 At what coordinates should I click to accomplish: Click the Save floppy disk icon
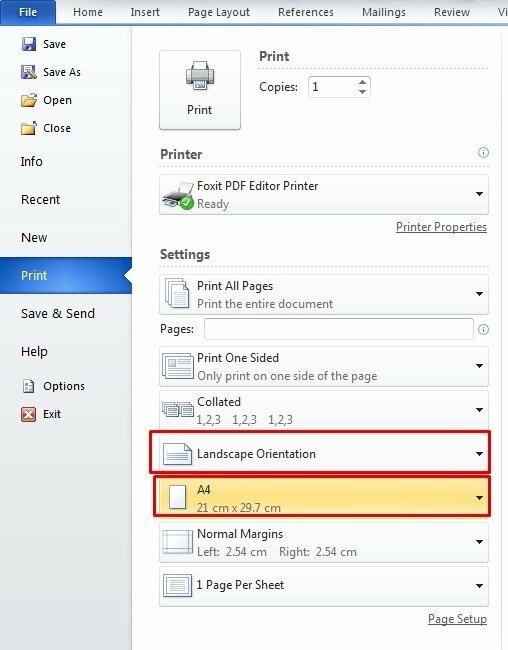(29, 44)
